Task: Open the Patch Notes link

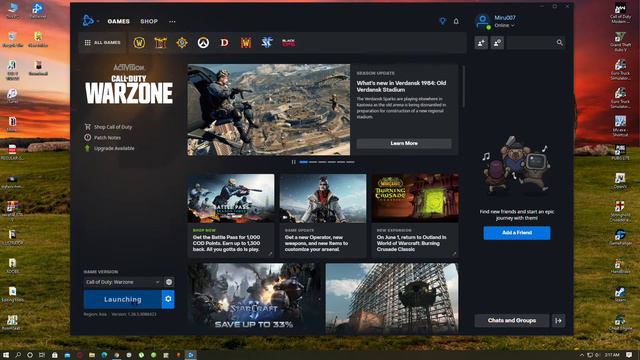Action: [x=103, y=138]
